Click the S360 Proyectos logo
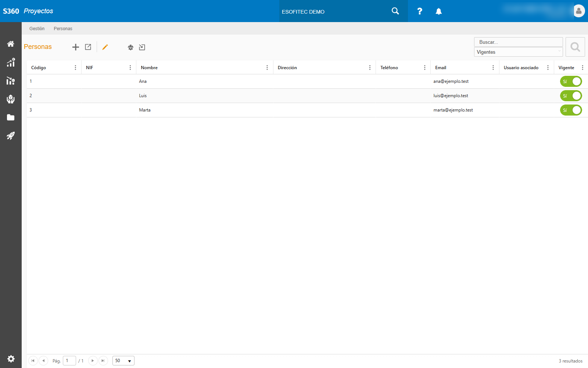The width and height of the screenshot is (588, 368). point(28,11)
